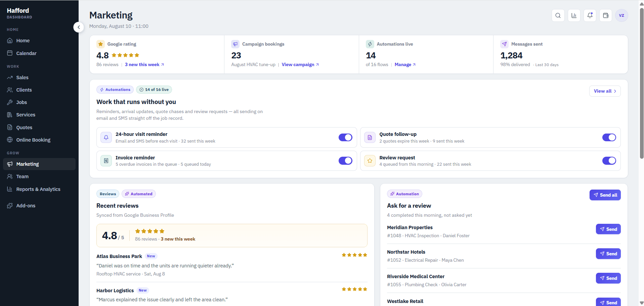Collapse the sidebar with the chevron button

click(79, 27)
